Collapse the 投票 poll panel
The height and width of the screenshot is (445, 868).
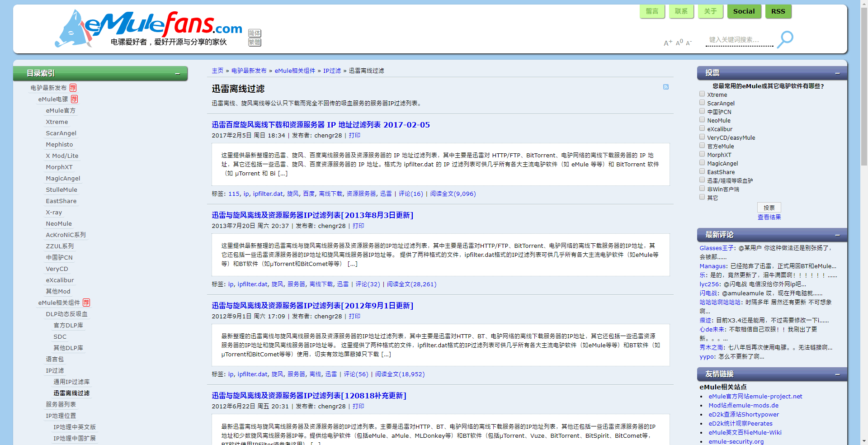(837, 73)
